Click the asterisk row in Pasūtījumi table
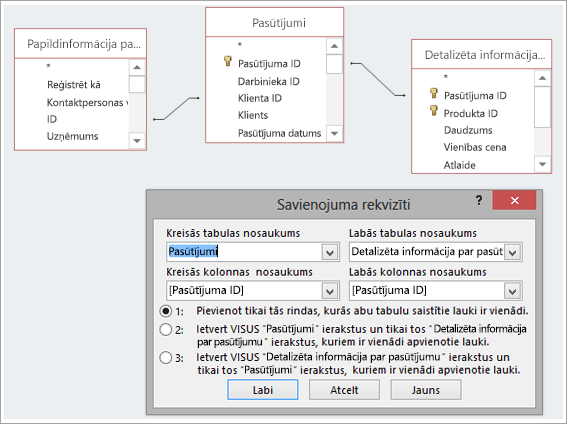The height and width of the screenshot is (424, 567). [x=239, y=45]
